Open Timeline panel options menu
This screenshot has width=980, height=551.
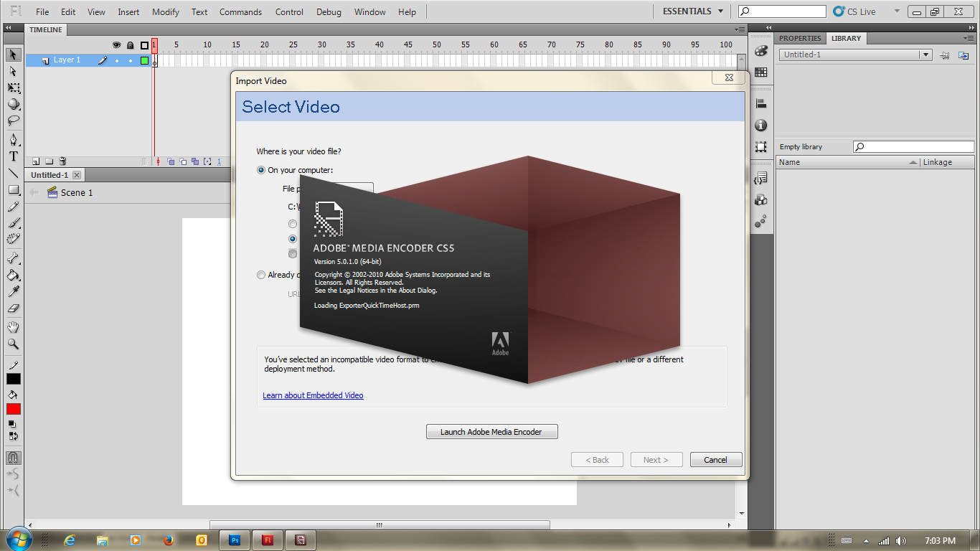pos(740,29)
